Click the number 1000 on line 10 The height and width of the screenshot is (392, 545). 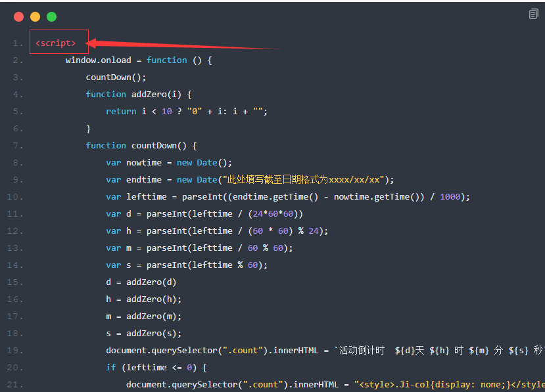pos(450,197)
